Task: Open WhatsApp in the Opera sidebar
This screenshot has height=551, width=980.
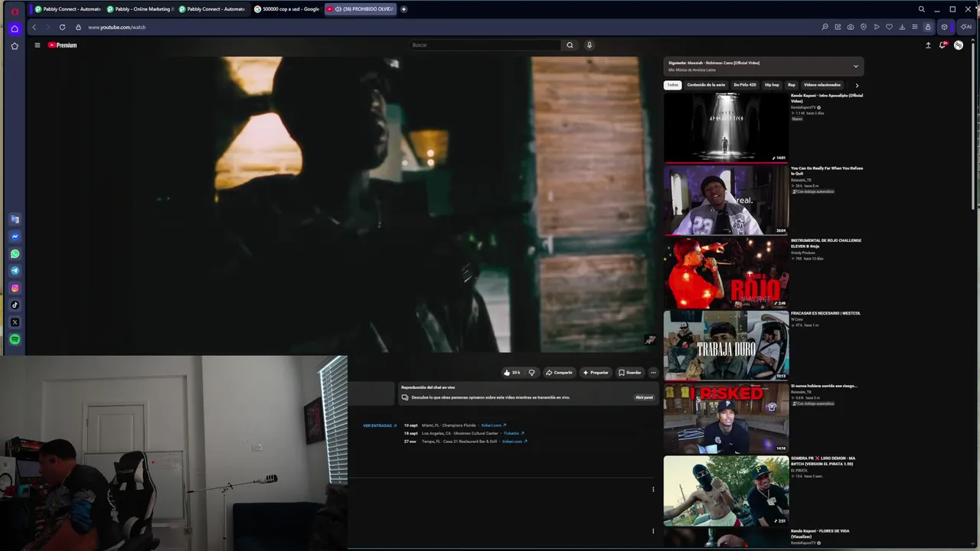Action: click(x=15, y=254)
